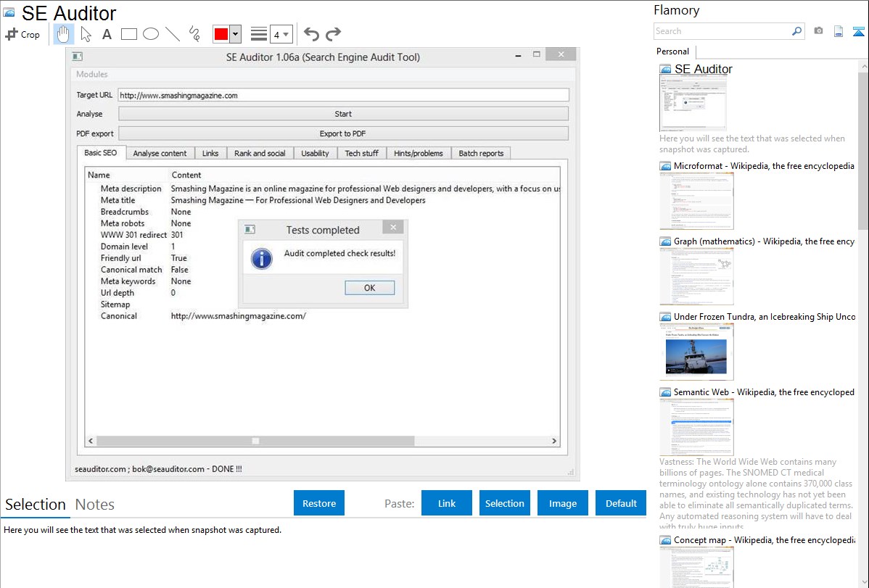Open the Under Frozen Tundra snapshot thumbnail
Screen dimensions: 869x588
[696, 351]
